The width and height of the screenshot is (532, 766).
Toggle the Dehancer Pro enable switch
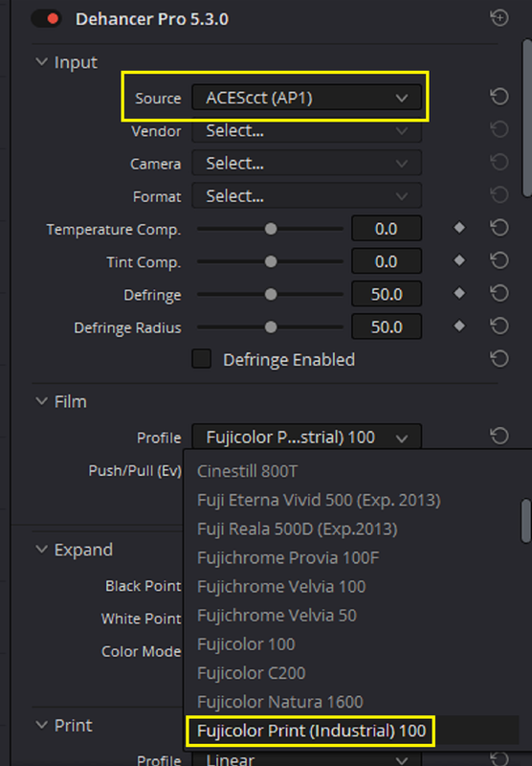point(46,19)
